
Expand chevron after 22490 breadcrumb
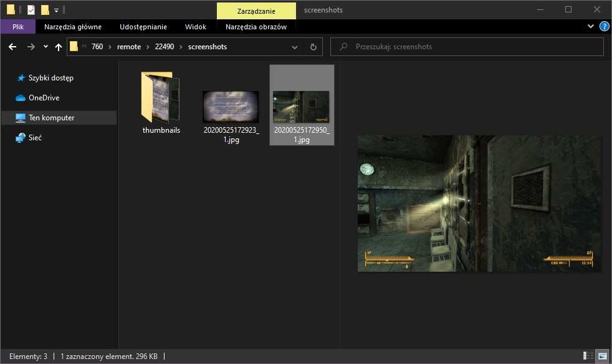(181, 47)
